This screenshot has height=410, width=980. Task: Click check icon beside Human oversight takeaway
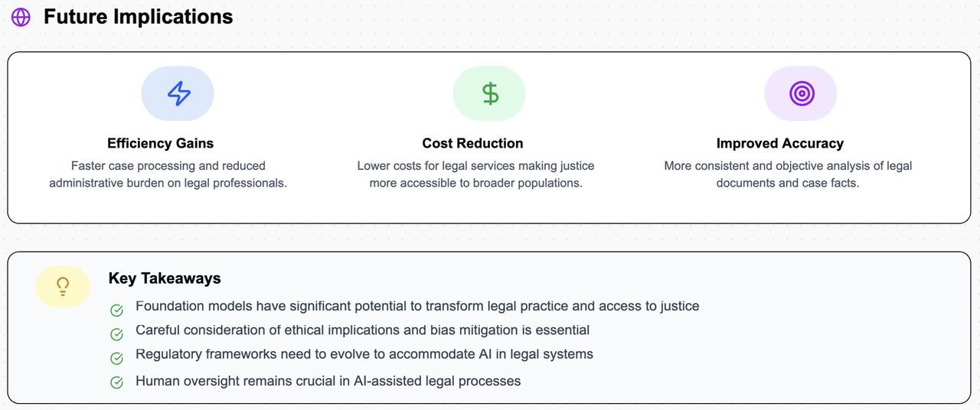(116, 382)
